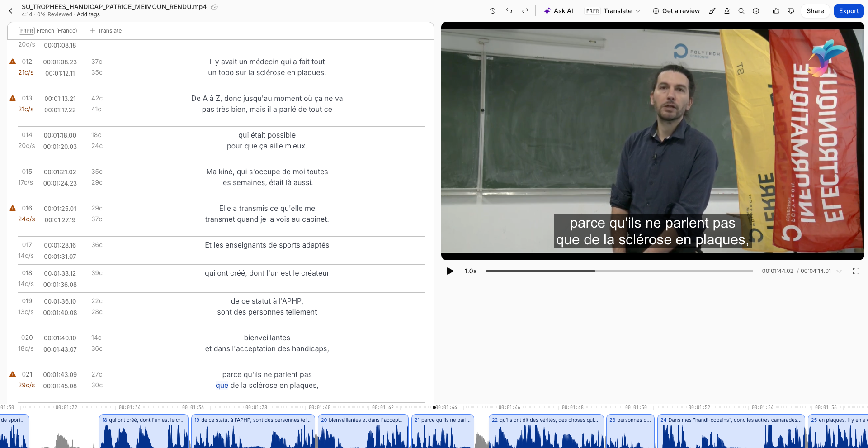Add a translation with the + Translate tab
868x448 pixels.
[x=106, y=31]
